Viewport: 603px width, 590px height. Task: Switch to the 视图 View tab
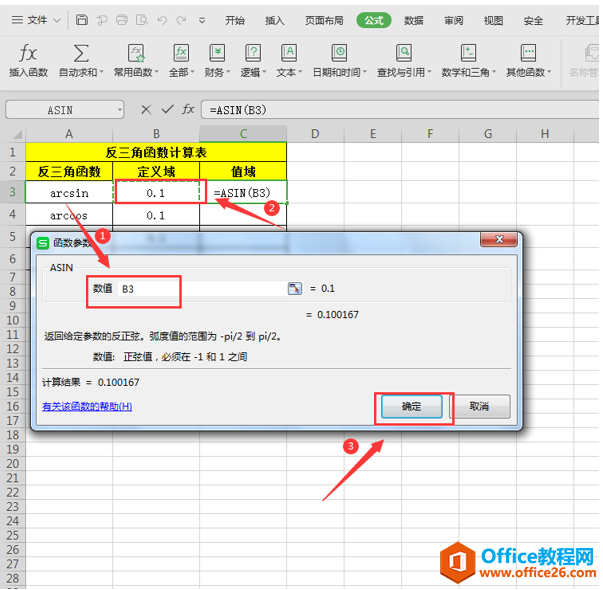point(493,20)
